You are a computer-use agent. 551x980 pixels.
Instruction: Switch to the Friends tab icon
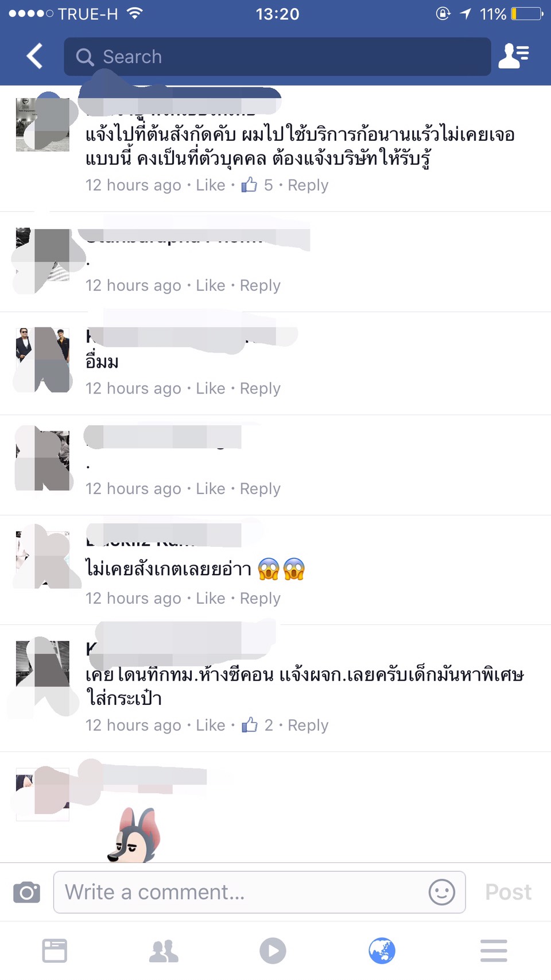point(164,951)
